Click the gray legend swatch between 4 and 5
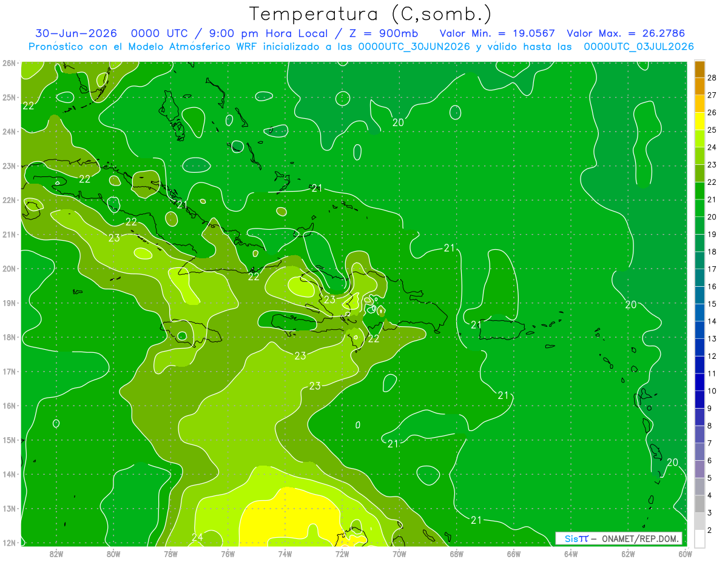Screen dimensions: 728x562 pyautogui.click(x=699, y=486)
